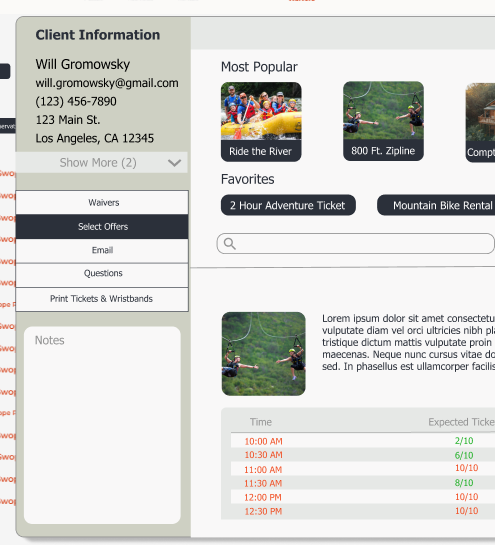Open the Email section

coord(102,251)
